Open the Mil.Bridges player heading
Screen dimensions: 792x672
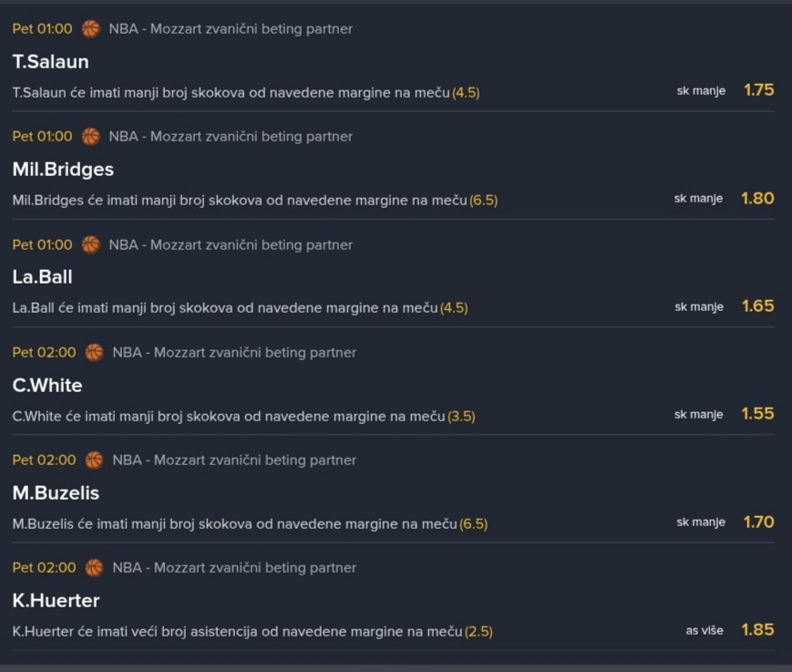point(63,170)
